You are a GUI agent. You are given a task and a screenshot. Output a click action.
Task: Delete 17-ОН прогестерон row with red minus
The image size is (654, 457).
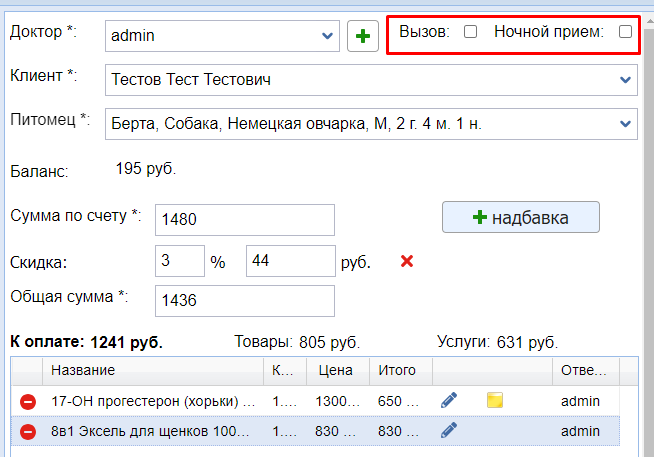click(x=28, y=401)
